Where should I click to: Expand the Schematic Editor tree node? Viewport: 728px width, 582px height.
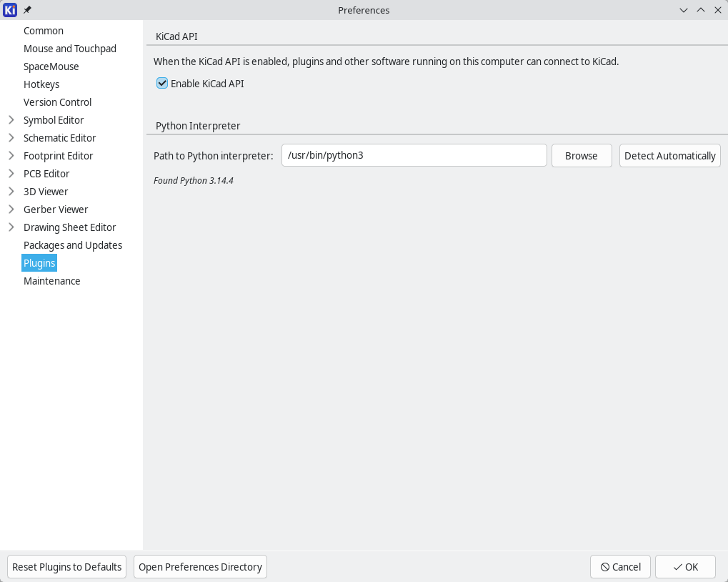[11, 138]
